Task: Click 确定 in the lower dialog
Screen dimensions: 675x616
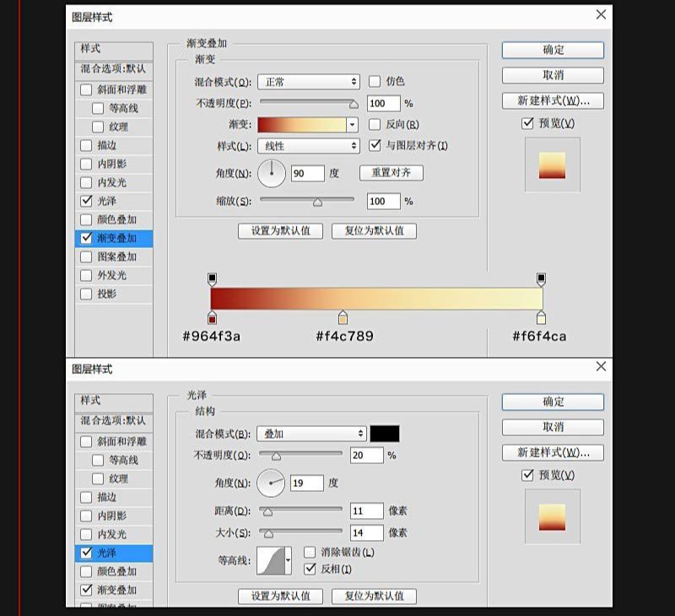Action: pyautogui.click(x=553, y=402)
